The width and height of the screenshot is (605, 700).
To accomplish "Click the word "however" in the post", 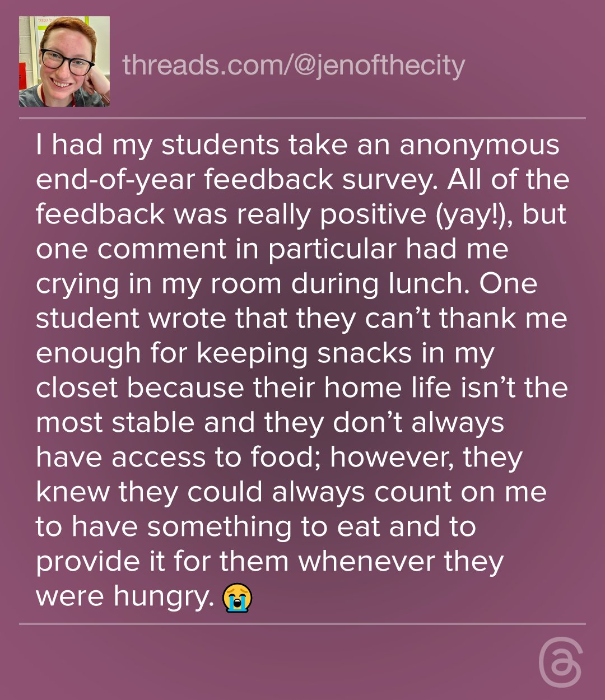I will pos(392,457).
